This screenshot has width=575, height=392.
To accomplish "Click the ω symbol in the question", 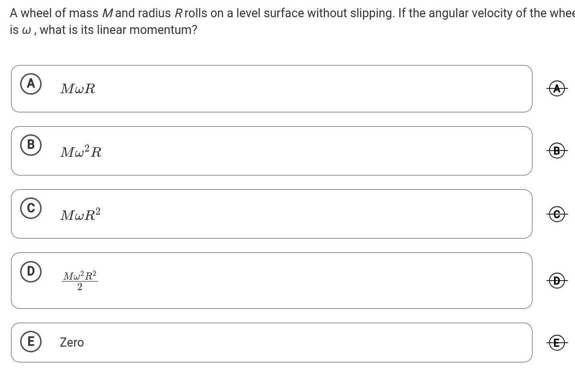I will pyautogui.click(x=27, y=30).
